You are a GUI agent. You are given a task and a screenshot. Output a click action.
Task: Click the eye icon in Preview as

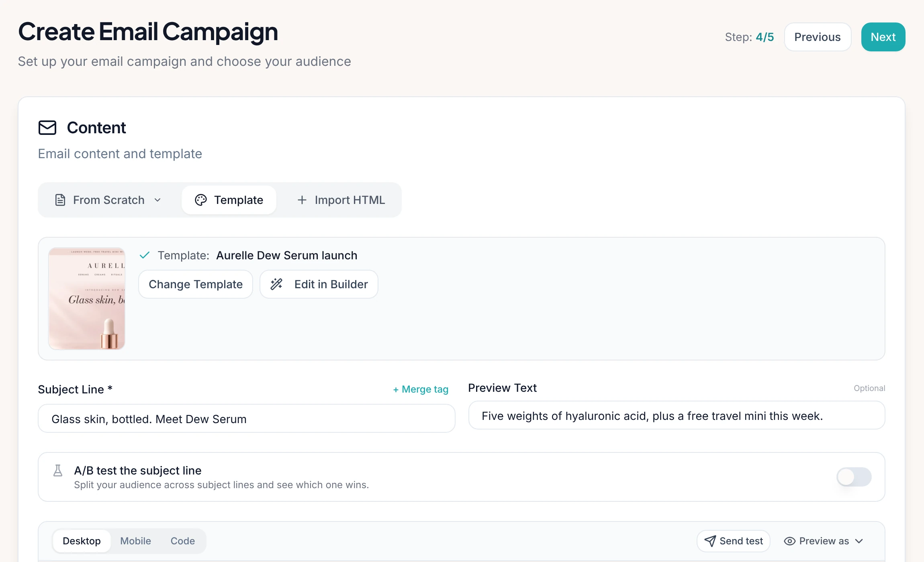[789, 541]
